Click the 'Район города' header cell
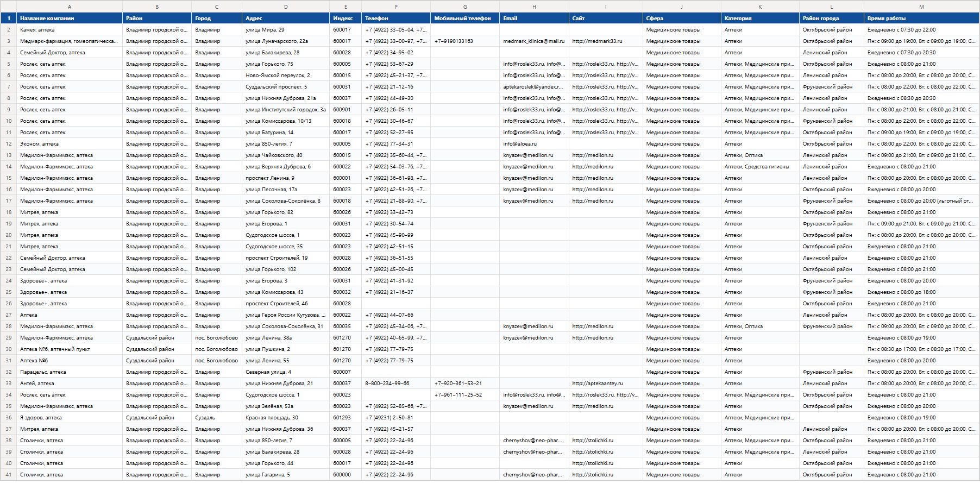This screenshot has width=980, height=490. 831,18
